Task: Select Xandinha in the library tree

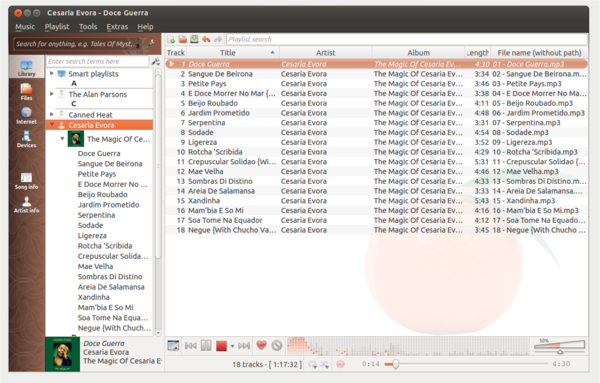Action: 93,297
